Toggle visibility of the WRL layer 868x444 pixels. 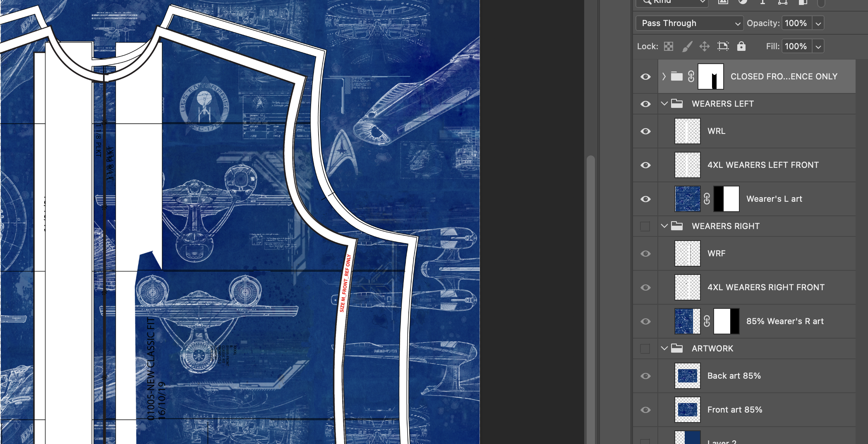(x=645, y=131)
